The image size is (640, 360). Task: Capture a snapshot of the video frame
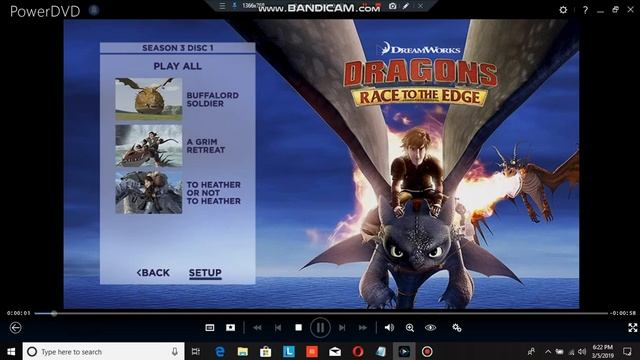click(231, 328)
